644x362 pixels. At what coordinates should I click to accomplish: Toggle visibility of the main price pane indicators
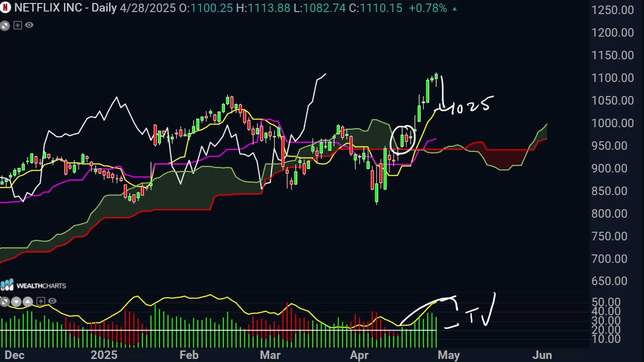[29, 25]
